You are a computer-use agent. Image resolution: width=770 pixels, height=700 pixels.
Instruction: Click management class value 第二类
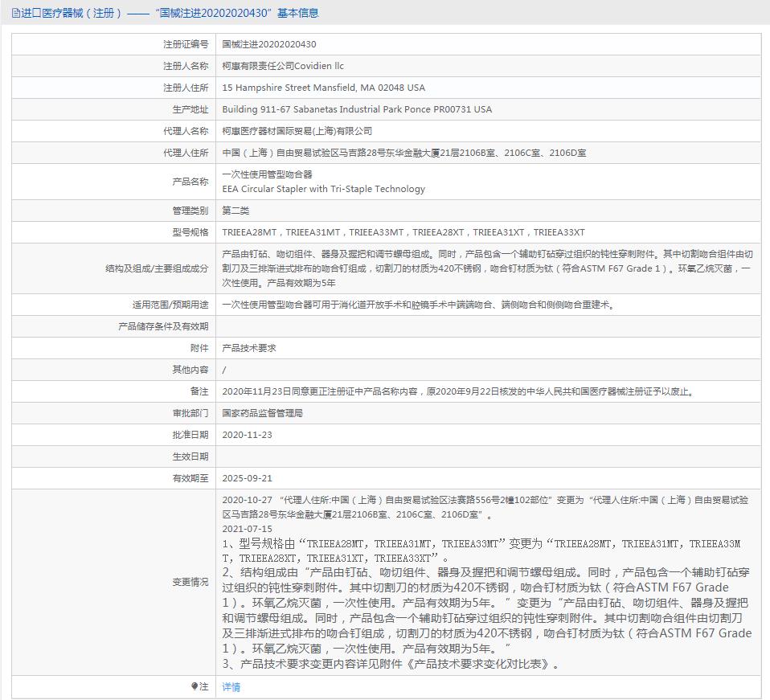coord(236,211)
